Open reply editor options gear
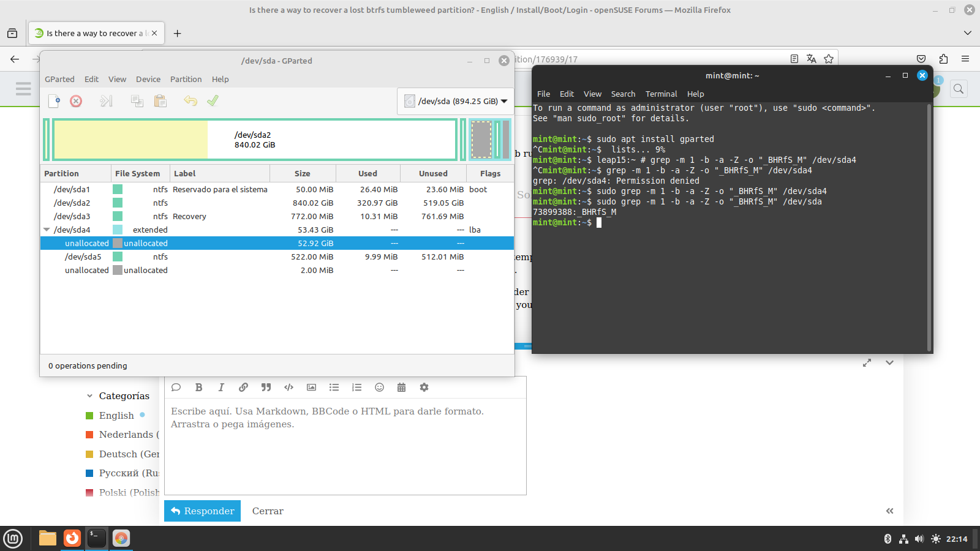The image size is (980, 551). (424, 387)
